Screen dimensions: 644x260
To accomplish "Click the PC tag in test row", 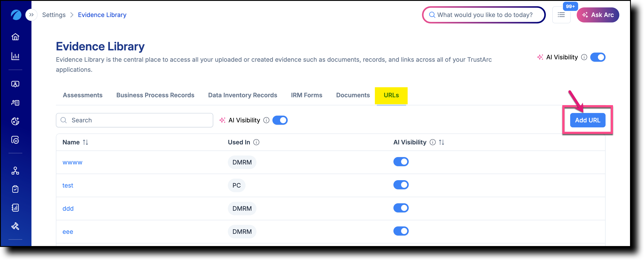I will (237, 185).
